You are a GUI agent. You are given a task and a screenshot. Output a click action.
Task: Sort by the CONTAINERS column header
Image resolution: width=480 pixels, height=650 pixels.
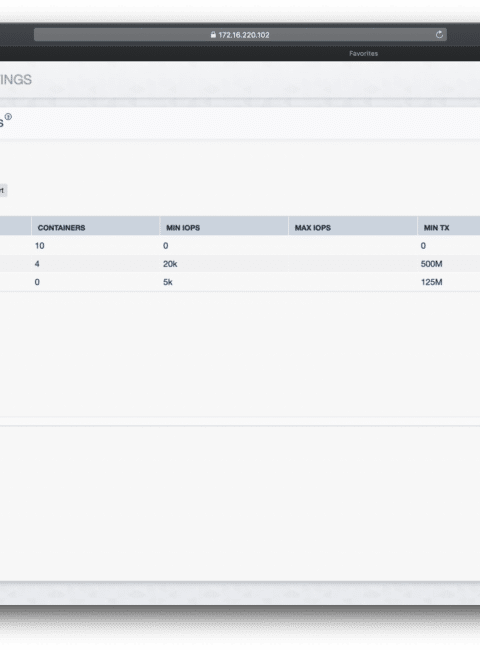[61, 228]
